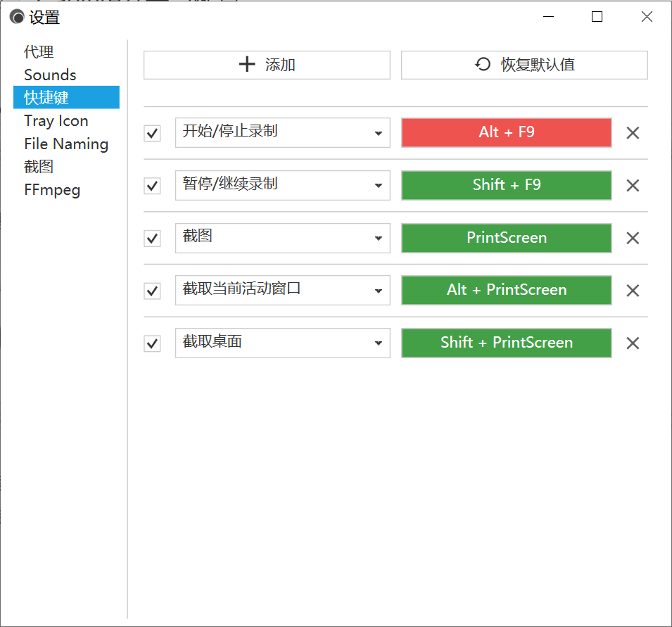Viewport: 672px width, 627px height.
Task: Toggle the 截取桌面 checkbox
Action: point(152,343)
